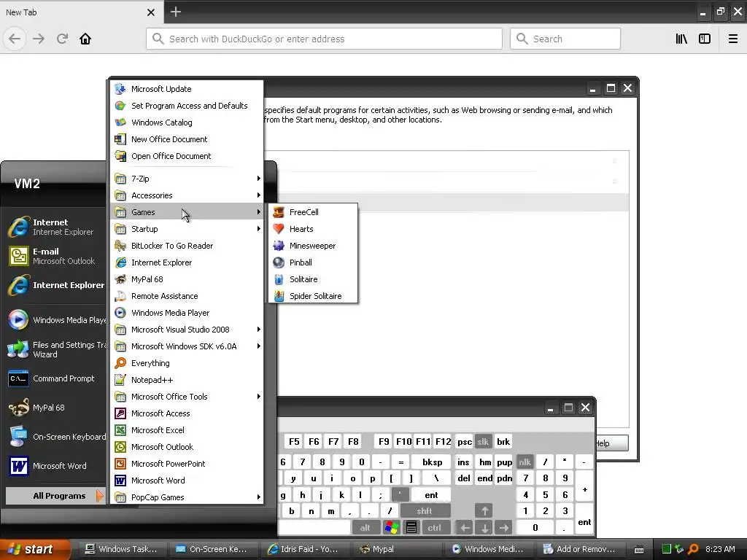Select the Games menu entry
The width and height of the screenshot is (747, 560).
187,212
